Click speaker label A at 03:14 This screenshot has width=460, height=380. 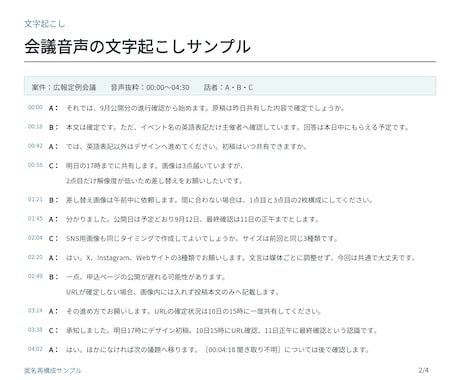coord(53,311)
